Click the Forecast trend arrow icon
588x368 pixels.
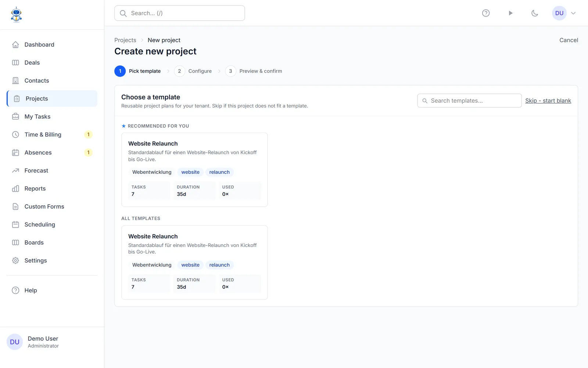pos(15,171)
